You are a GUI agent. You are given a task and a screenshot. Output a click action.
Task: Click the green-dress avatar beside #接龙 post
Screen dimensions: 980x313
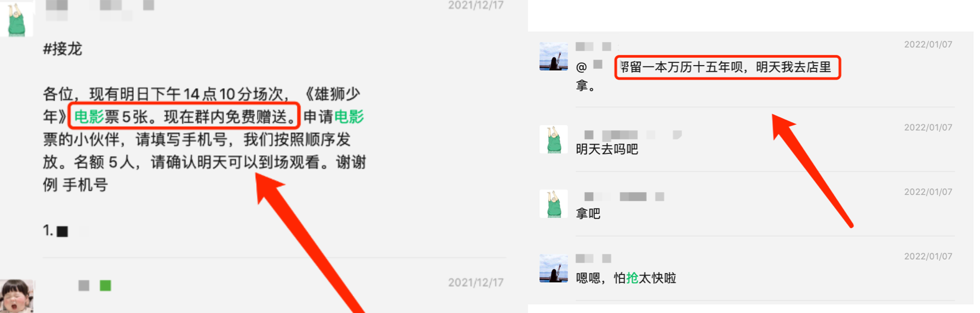pos(17,19)
